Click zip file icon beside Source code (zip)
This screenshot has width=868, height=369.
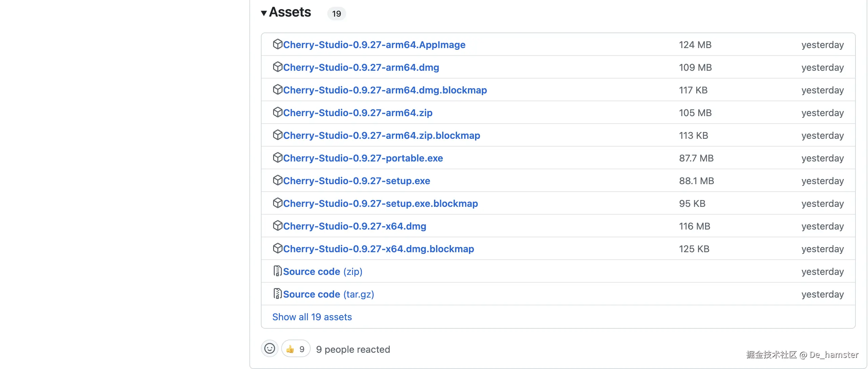(277, 271)
